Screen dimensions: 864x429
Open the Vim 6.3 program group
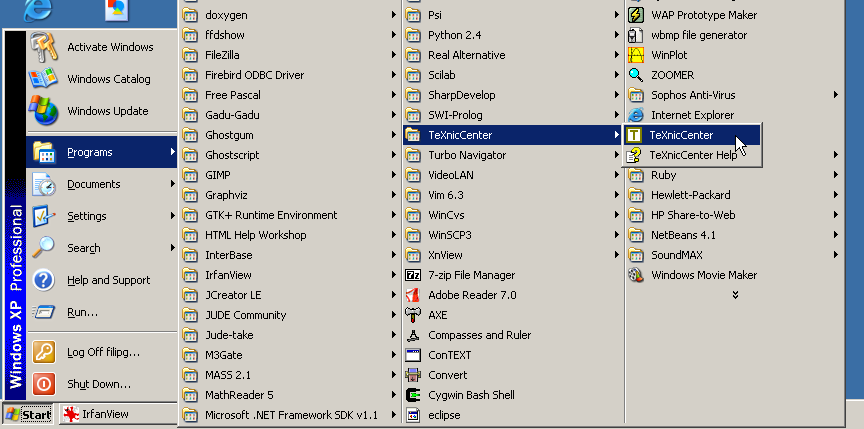(x=513, y=195)
